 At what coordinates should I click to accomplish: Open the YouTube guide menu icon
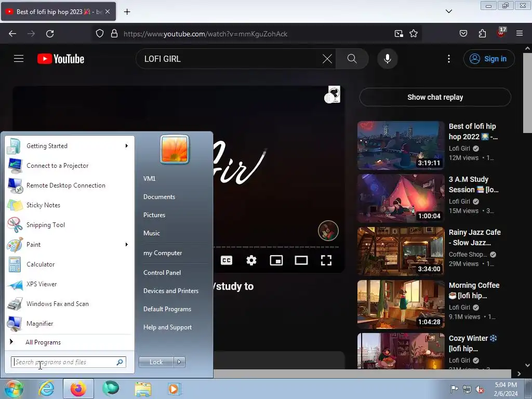(19, 59)
